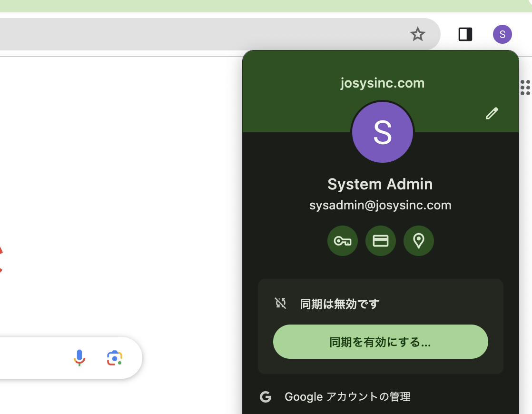Click the profile avatar in the toolbar
532x414 pixels.
502,34
